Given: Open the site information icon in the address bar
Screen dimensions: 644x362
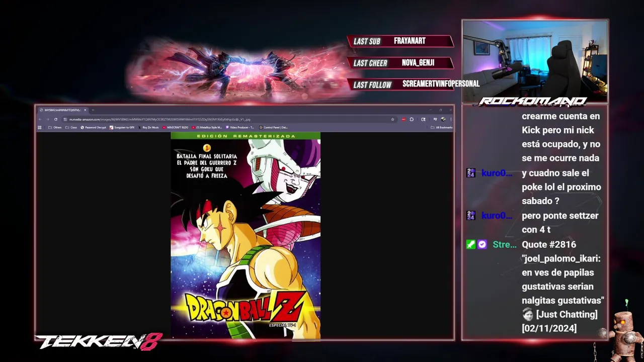Looking at the screenshot, I should tap(65, 119).
